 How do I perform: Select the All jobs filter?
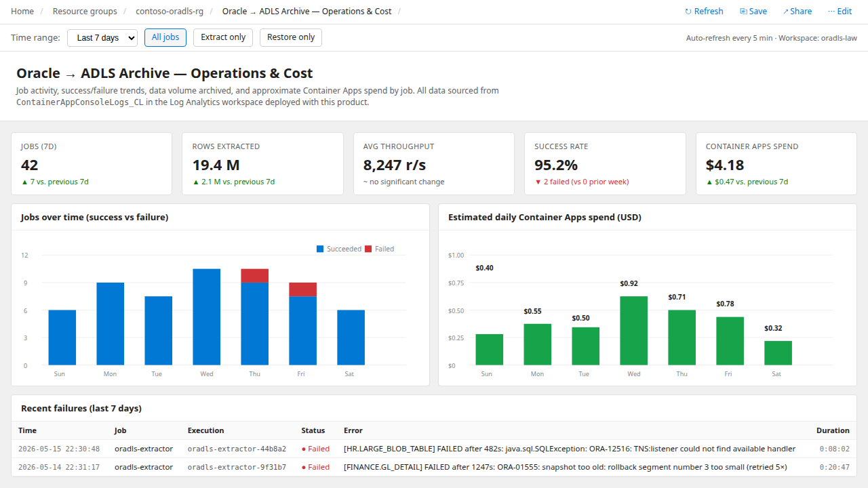[x=165, y=37]
